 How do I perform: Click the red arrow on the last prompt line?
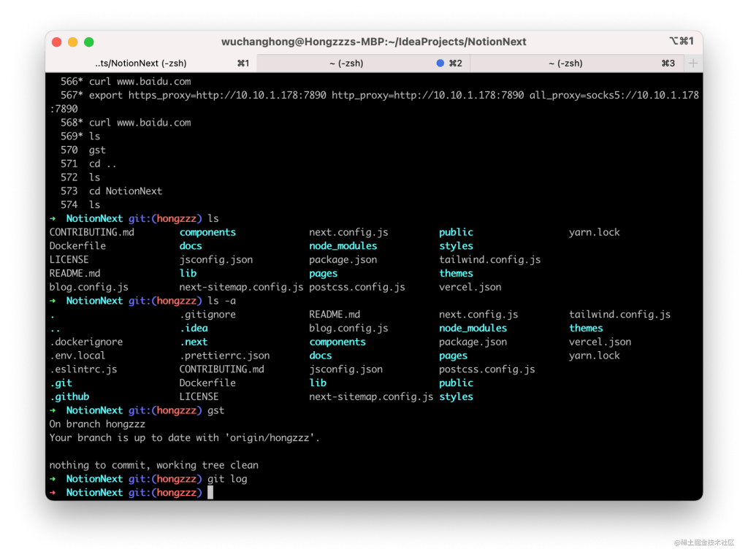point(53,493)
